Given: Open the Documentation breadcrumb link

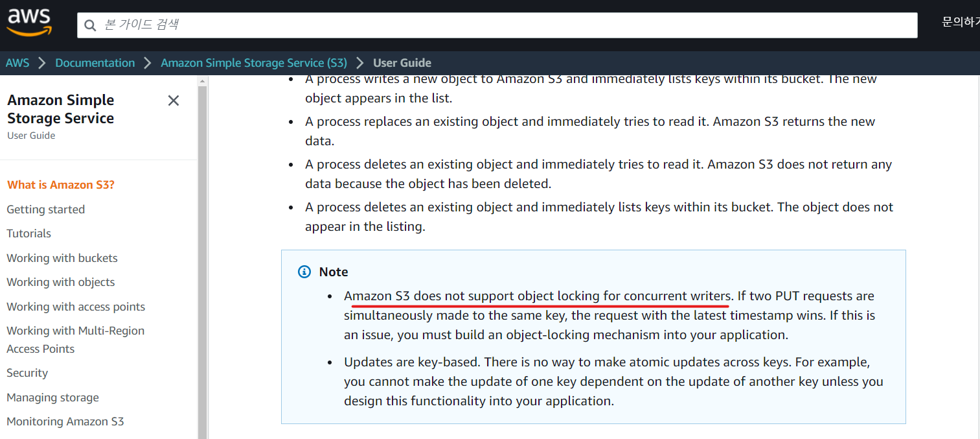Looking at the screenshot, I should pyautogui.click(x=95, y=63).
